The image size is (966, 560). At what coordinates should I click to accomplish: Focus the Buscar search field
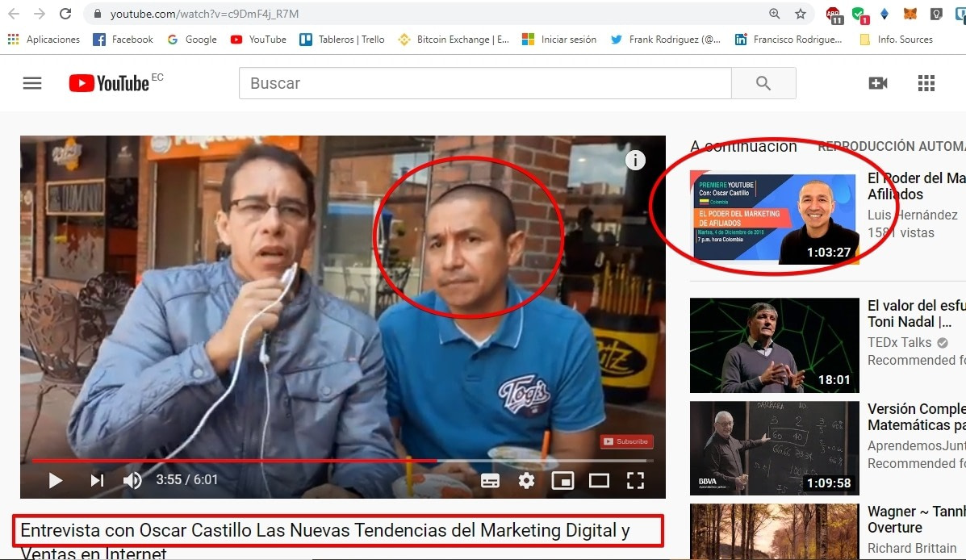pyautogui.click(x=485, y=83)
